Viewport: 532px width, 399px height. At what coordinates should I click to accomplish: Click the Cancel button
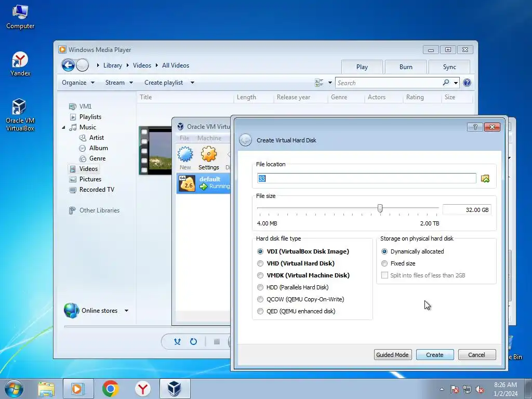pos(477,354)
